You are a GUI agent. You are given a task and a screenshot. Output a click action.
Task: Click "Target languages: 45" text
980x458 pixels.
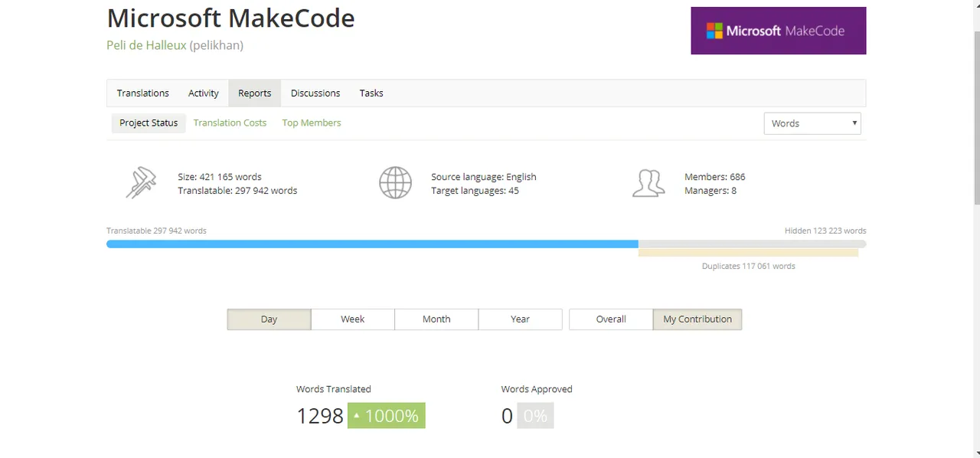tap(475, 191)
